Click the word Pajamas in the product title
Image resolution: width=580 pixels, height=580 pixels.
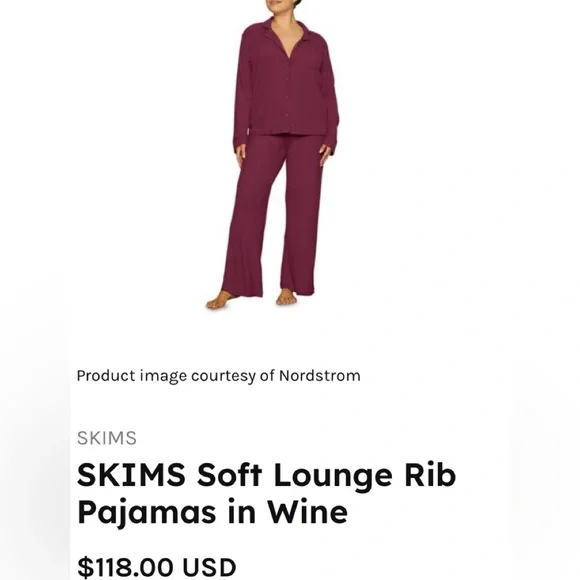[146, 513]
